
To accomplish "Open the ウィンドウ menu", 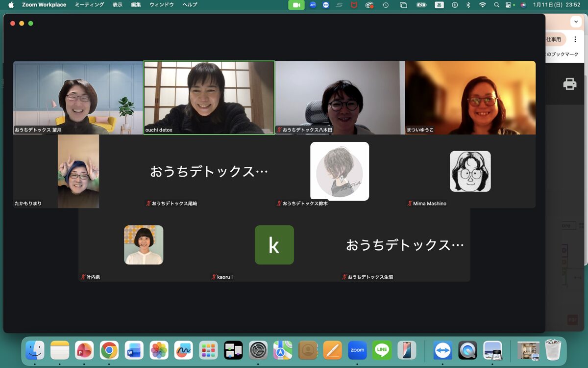I will (x=161, y=5).
